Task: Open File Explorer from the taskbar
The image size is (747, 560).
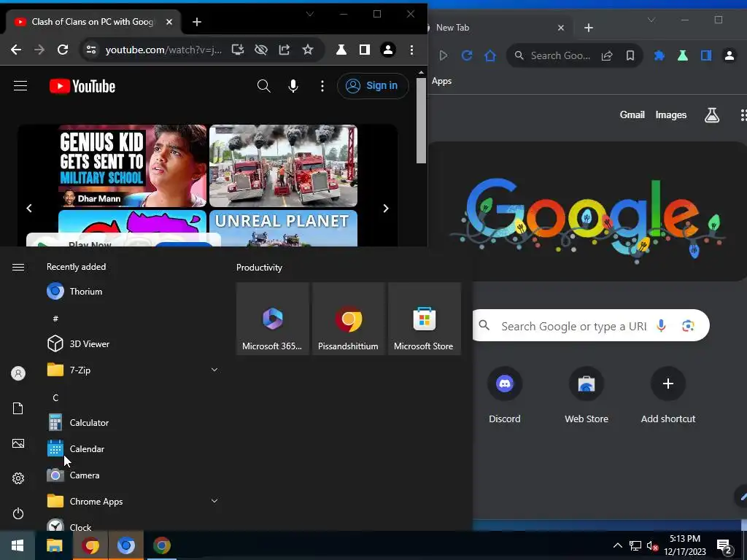Action: [x=54, y=545]
